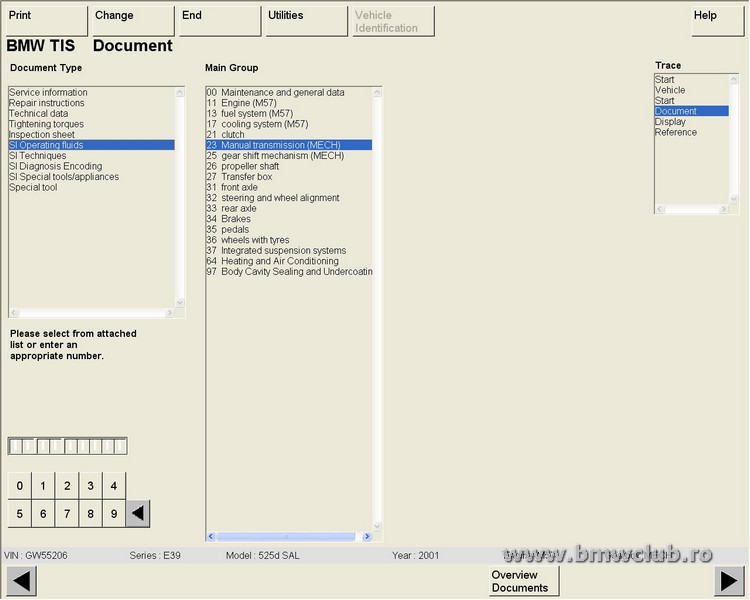
Task: Click Main Group scroll up arrow
Action: [x=377, y=92]
